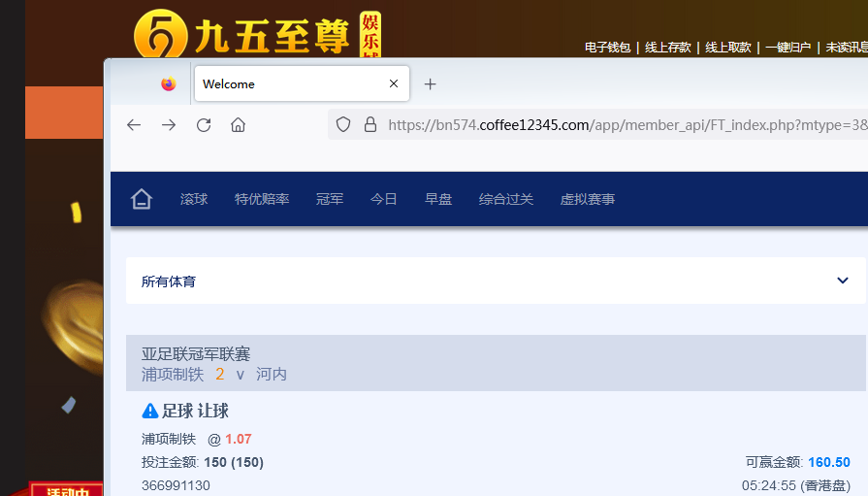The width and height of the screenshot is (868, 496).
Task: Click the 亚足联冠军联赛 league header
Action: tap(196, 353)
